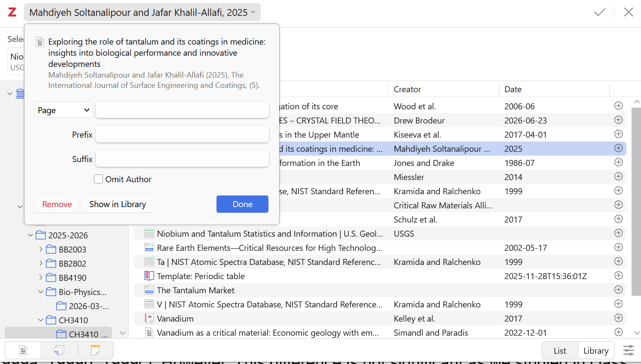Screen dimensions: 641x364
Task: Click the plus icon in Schulz et al. row
Action: 618,219
